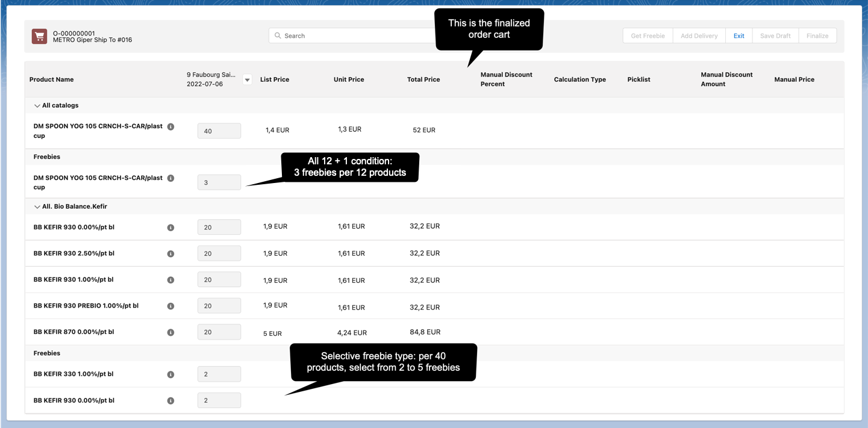
Task: Open info icon for BB KEFIR 930 2.50%
Action: click(x=170, y=254)
